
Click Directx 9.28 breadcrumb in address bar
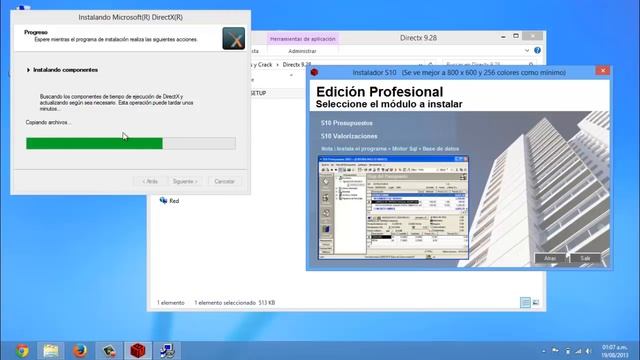(x=297, y=64)
